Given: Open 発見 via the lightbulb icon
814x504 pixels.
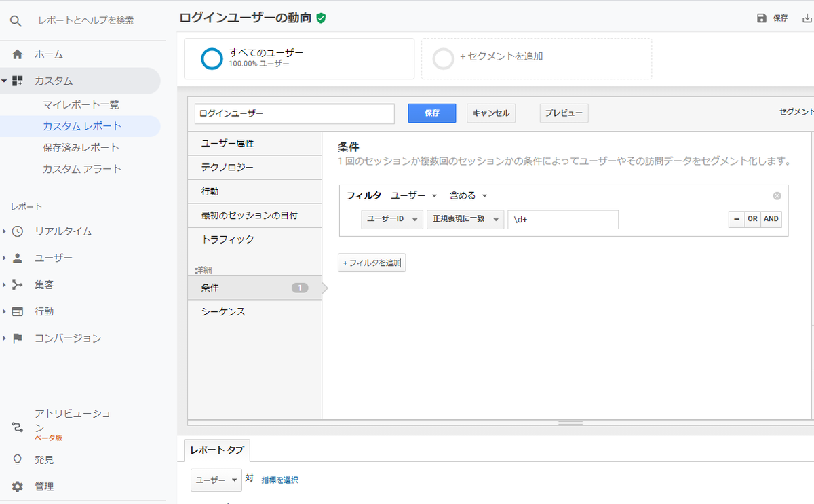Looking at the screenshot, I should [16, 459].
